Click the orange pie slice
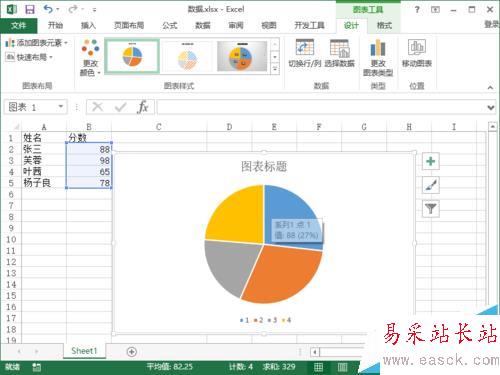This screenshot has width=500, height=375. (x=285, y=275)
